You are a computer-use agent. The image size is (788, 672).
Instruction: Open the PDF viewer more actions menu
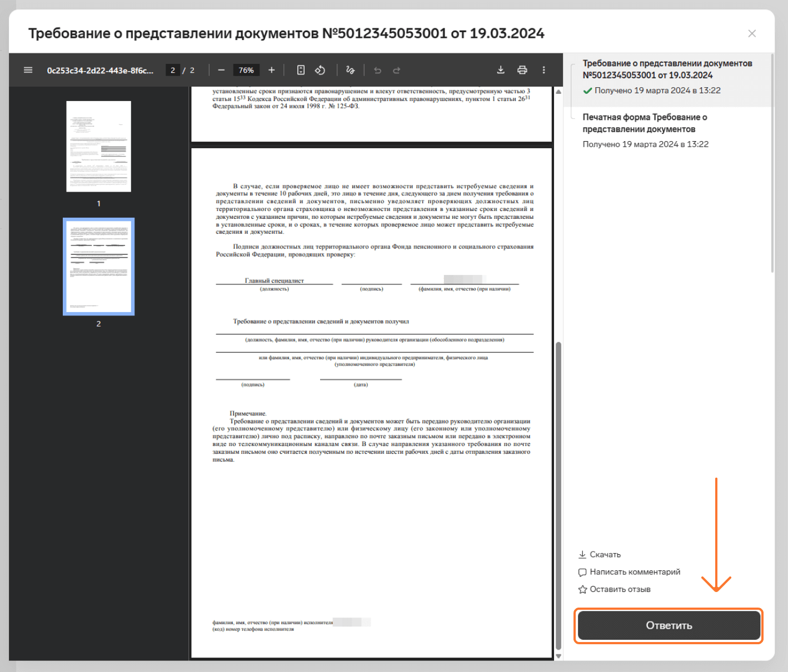[x=544, y=70]
